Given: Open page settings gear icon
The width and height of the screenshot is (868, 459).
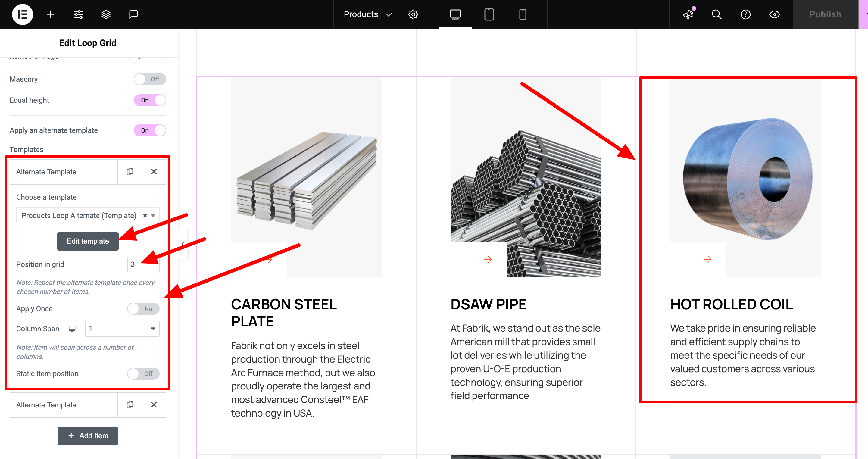Looking at the screenshot, I should [413, 14].
